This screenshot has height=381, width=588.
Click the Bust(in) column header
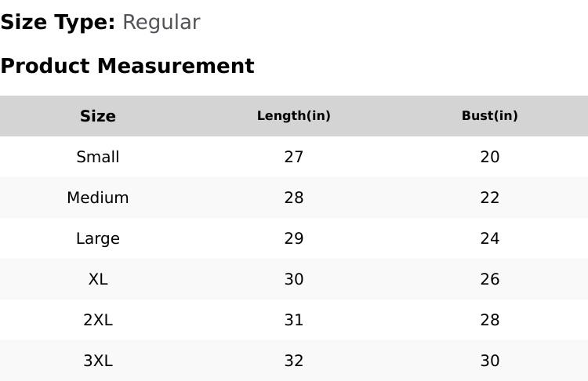coord(490,116)
